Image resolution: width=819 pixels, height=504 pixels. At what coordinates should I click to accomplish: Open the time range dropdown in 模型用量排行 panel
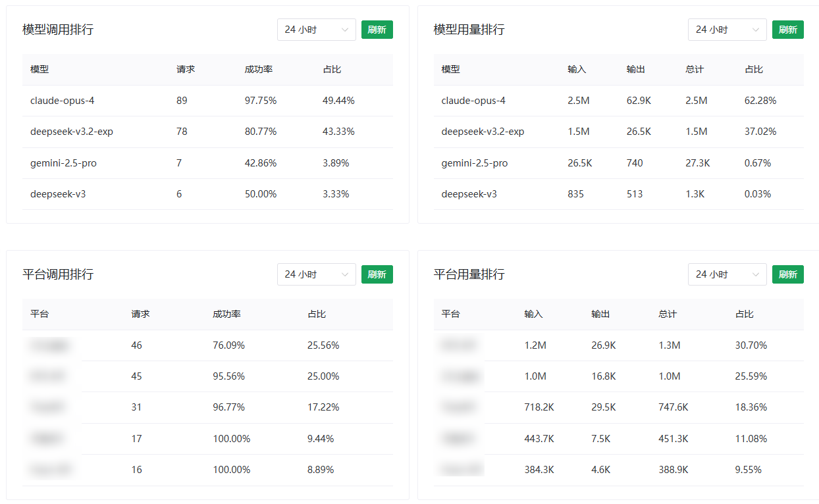pos(727,30)
